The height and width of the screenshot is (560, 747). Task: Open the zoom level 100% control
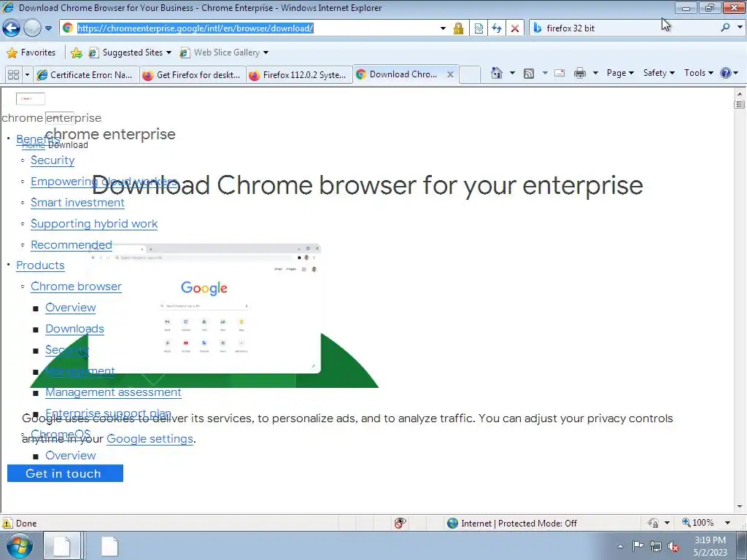coord(698,523)
